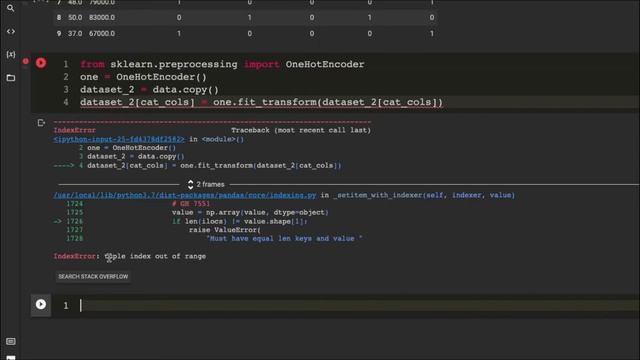Click the SEARCH STACK OVERFLOW button
This screenshot has width=640, height=360.
pos(93,277)
